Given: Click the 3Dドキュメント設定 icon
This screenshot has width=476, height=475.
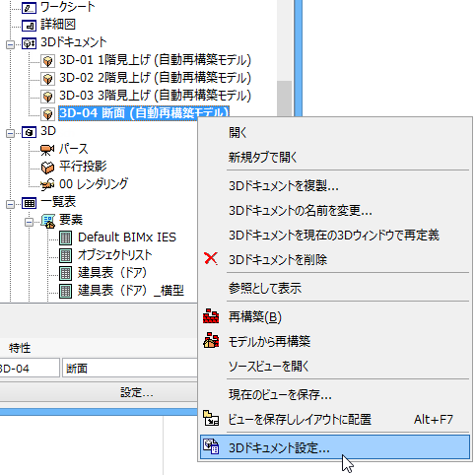Looking at the screenshot, I should [x=211, y=446].
